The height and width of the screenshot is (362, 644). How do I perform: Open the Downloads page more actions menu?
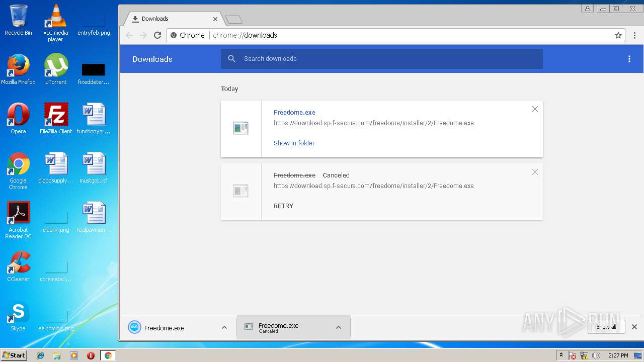click(629, 59)
